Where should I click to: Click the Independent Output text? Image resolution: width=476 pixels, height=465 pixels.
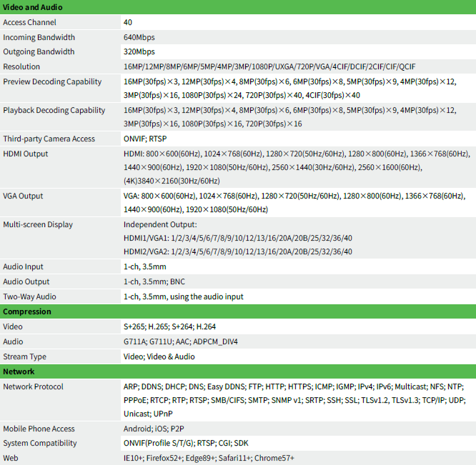pos(160,225)
